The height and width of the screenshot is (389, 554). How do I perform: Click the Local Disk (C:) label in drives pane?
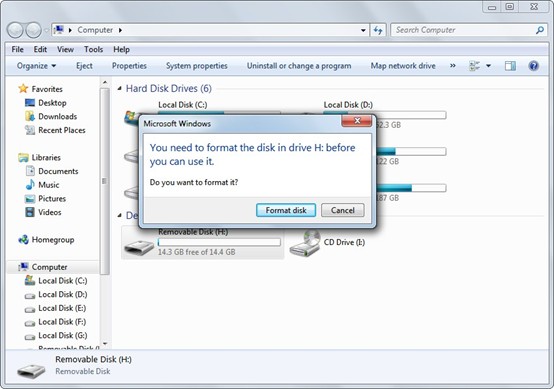(x=182, y=105)
